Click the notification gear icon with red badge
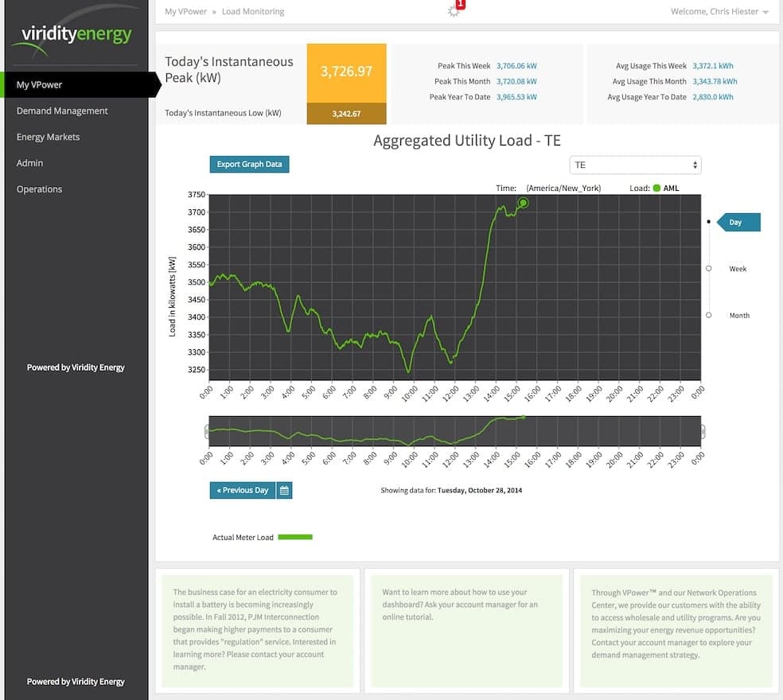Viewport: 783px width, 700px height. tap(455, 10)
